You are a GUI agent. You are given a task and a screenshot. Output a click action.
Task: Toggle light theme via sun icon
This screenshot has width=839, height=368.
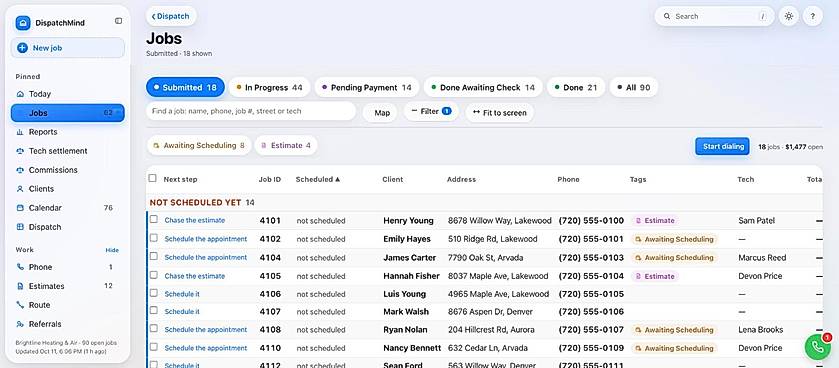tap(789, 16)
